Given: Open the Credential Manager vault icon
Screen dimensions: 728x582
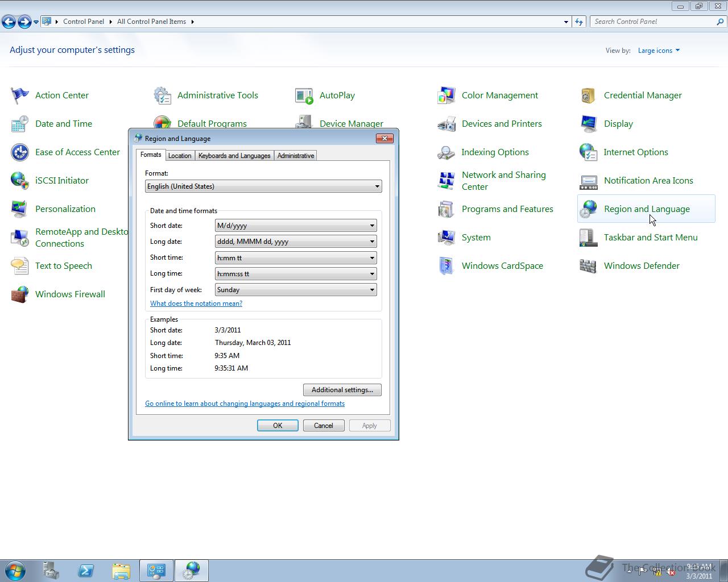Looking at the screenshot, I should 589,95.
